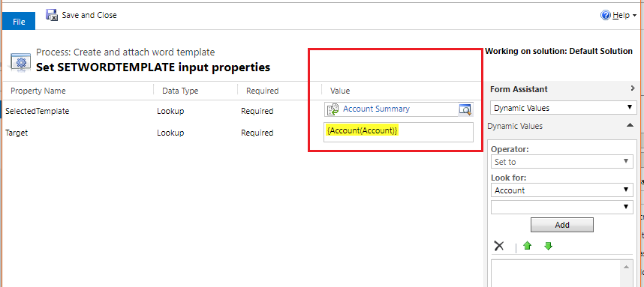Open the Look for Account dropdown
Image resolution: width=644 pixels, height=287 pixels.
click(562, 190)
